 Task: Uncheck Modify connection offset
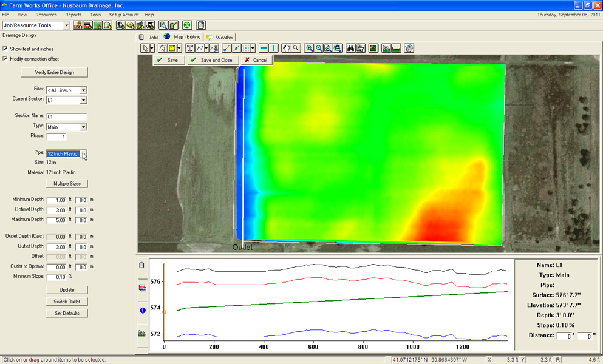tap(5, 59)
